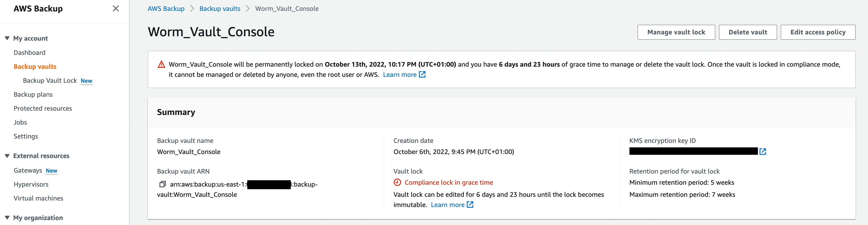
Task: Open Gateways page
Action: [28, 170]
